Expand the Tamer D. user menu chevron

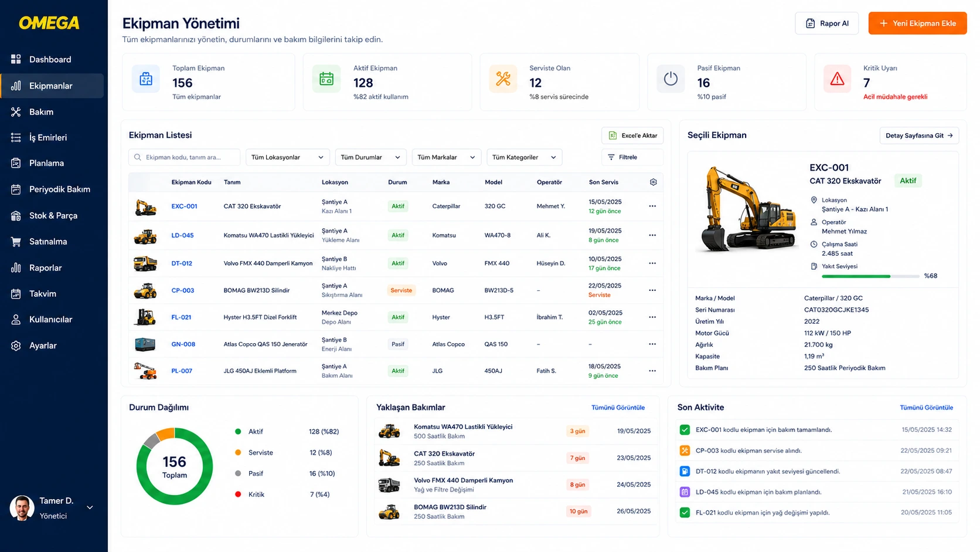click(x=90, y=507)
